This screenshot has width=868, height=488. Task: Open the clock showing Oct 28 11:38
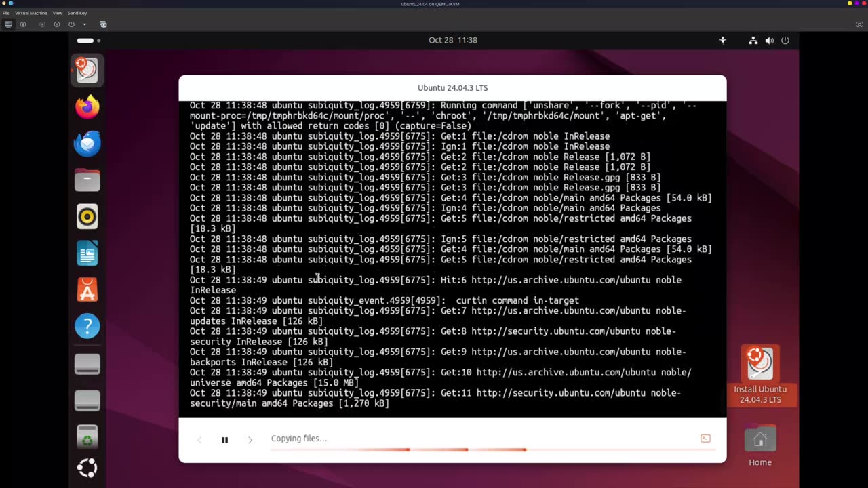pos(453,40)
